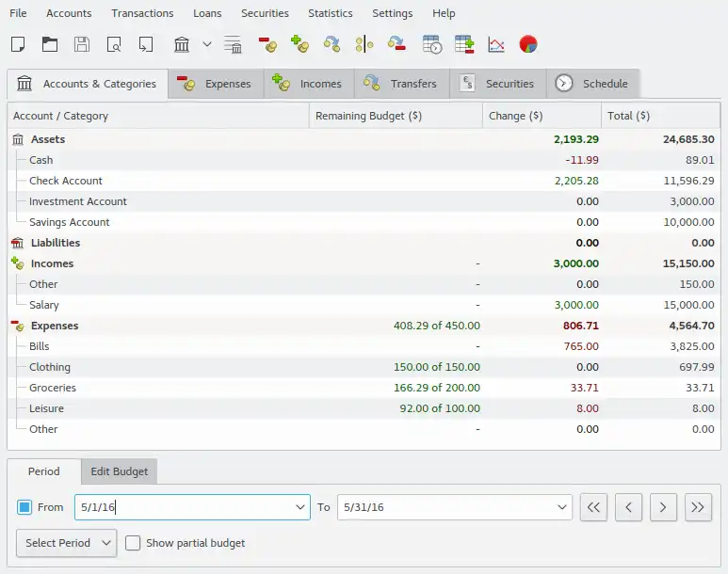The image size is (728, 574).
Task: Jump forward a year with double-right arrow
Action: [698, 507]
